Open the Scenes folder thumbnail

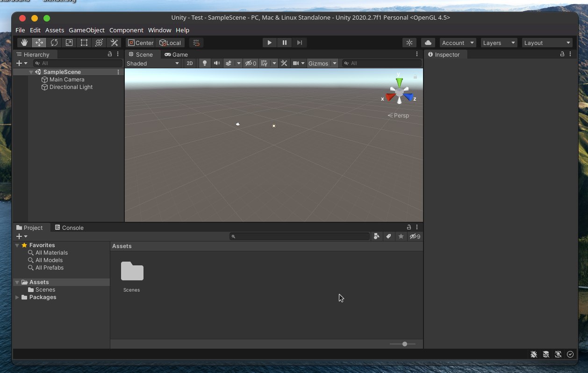(x=132, y=271)
